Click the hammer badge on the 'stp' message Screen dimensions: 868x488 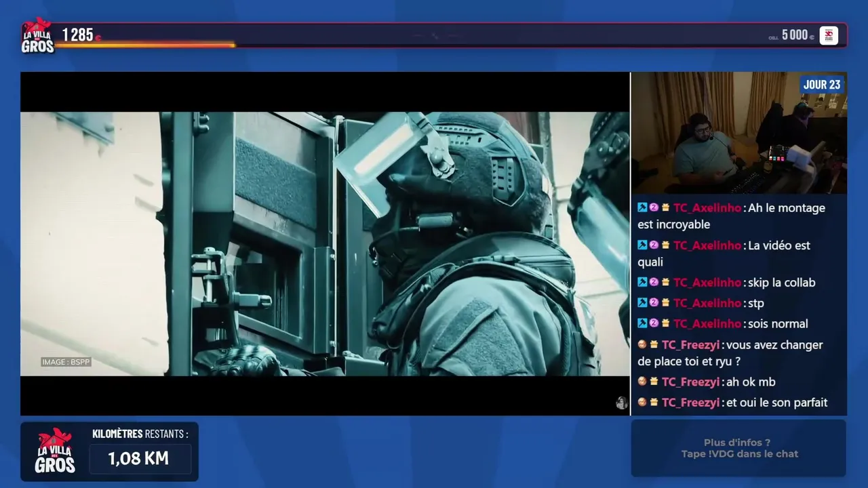[x=642, y=302]
